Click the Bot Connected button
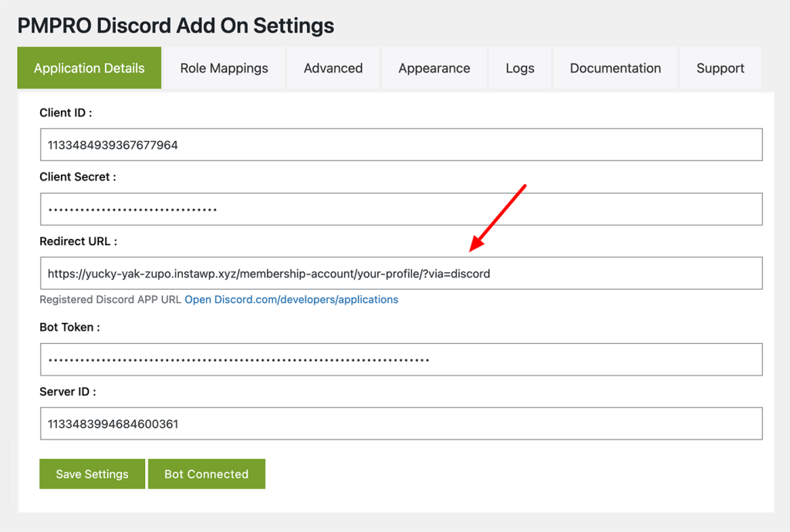The height and width of the screenshot is (532, 790). [207, 473]
